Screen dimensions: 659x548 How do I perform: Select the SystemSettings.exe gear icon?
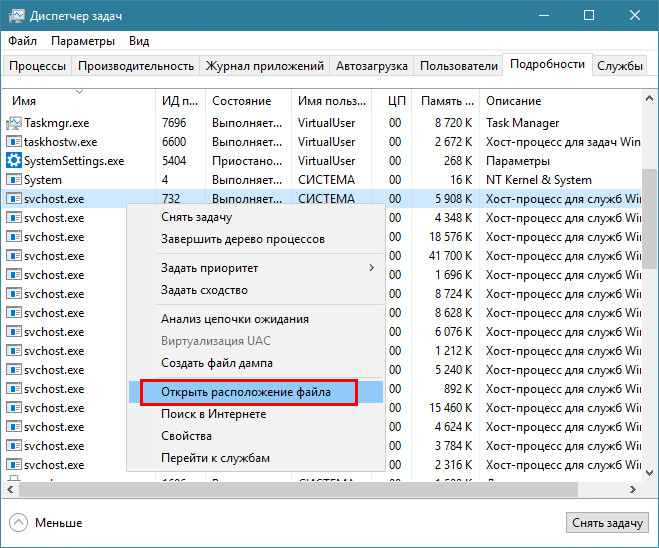point(14,161)
